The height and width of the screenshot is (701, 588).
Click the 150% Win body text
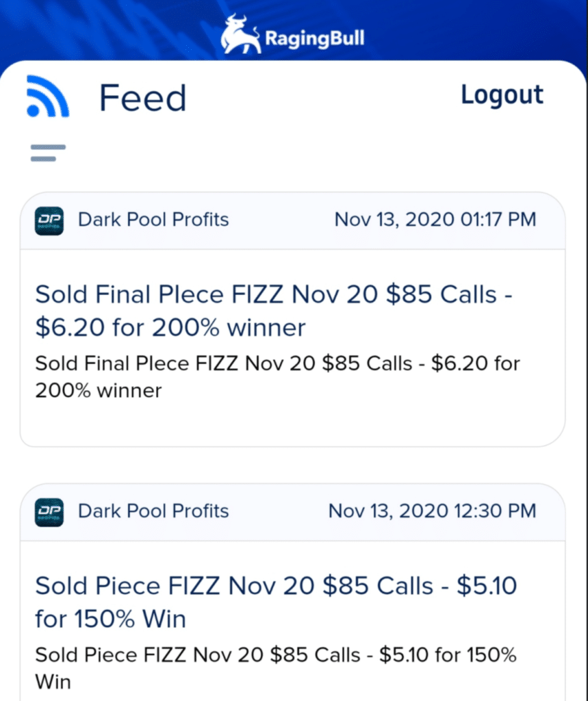pyautogui.click(x=276, y=668)
